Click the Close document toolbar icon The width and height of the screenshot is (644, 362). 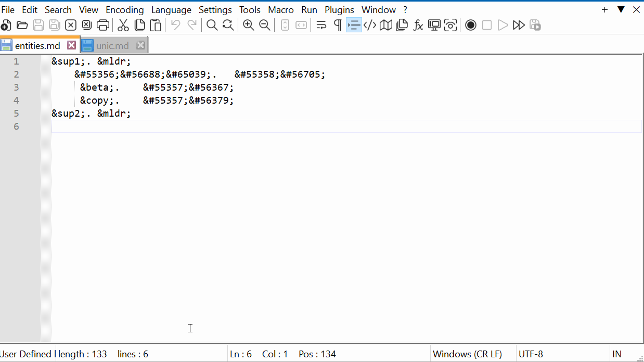pos(71,25)
